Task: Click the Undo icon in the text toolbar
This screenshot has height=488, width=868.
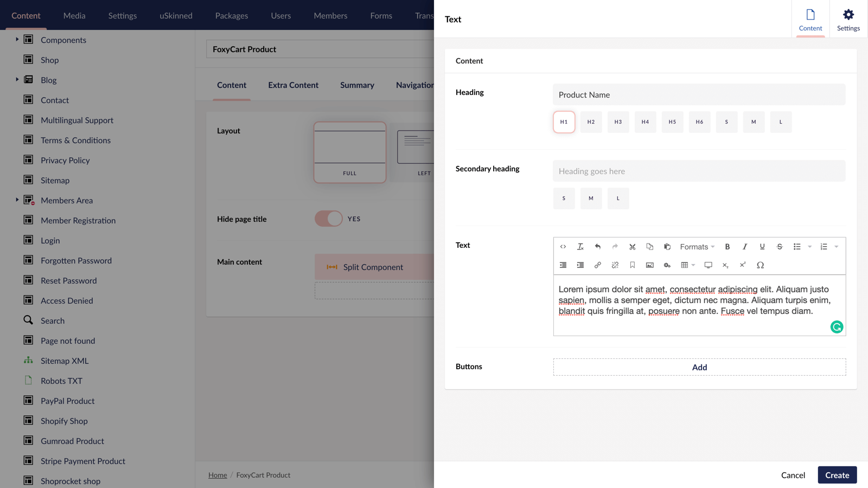Action: [597, 247]
